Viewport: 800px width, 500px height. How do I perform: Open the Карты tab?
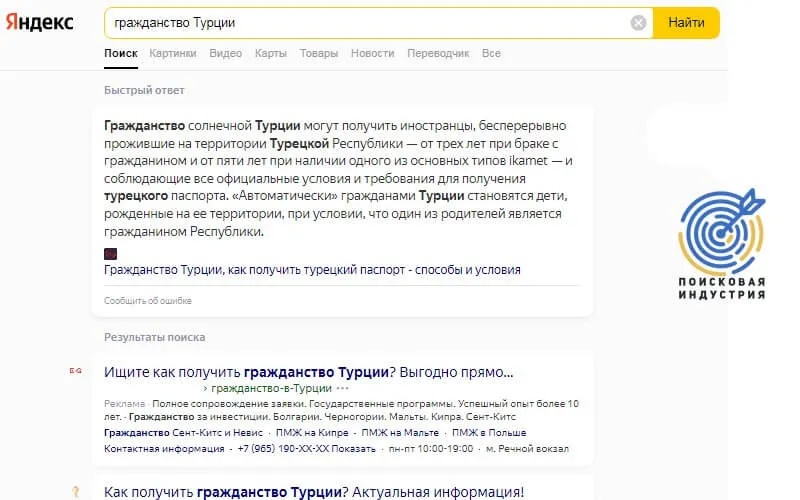coord(270,54)
